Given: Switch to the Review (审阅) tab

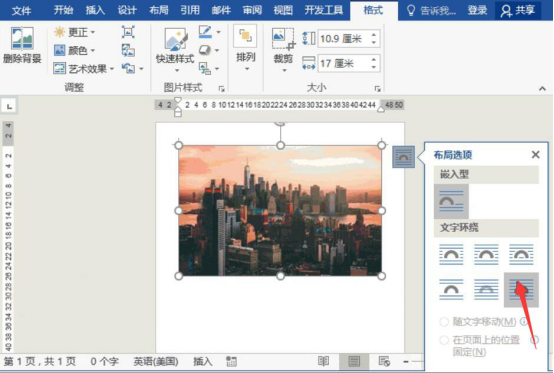Looking at the screenshot, I should pos(252,10).
